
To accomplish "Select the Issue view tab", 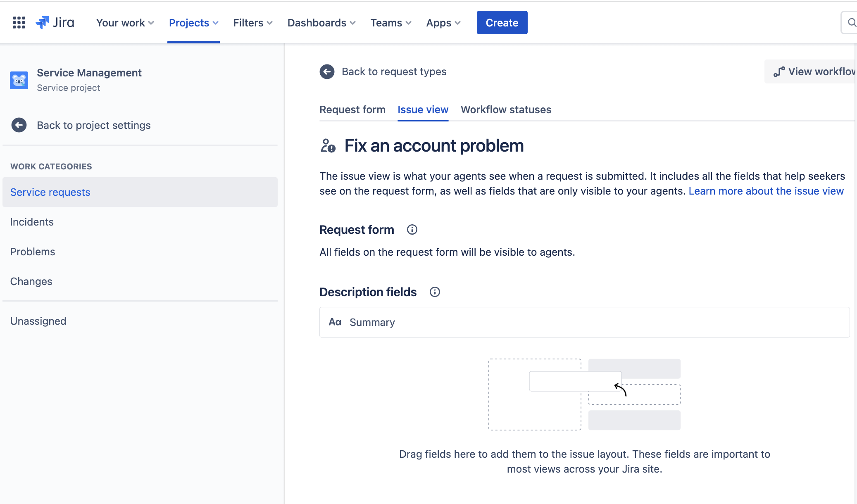I will [423, 109].
